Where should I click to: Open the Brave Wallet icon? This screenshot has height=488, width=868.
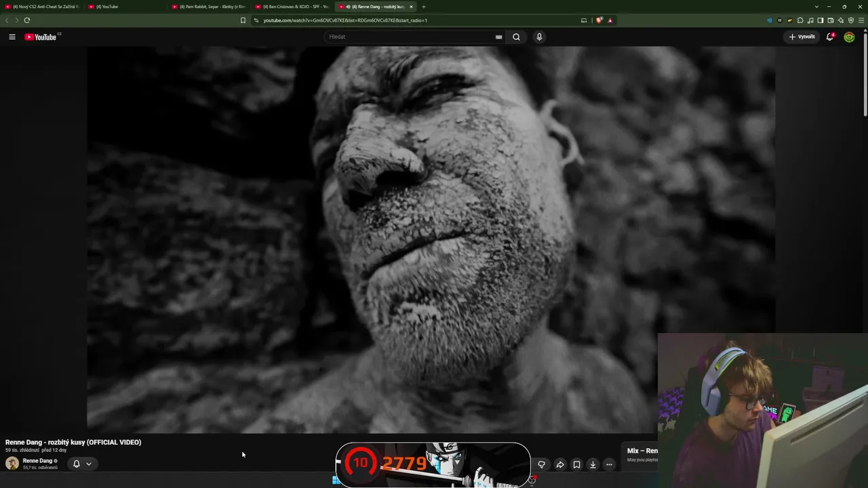pos(831,20)
